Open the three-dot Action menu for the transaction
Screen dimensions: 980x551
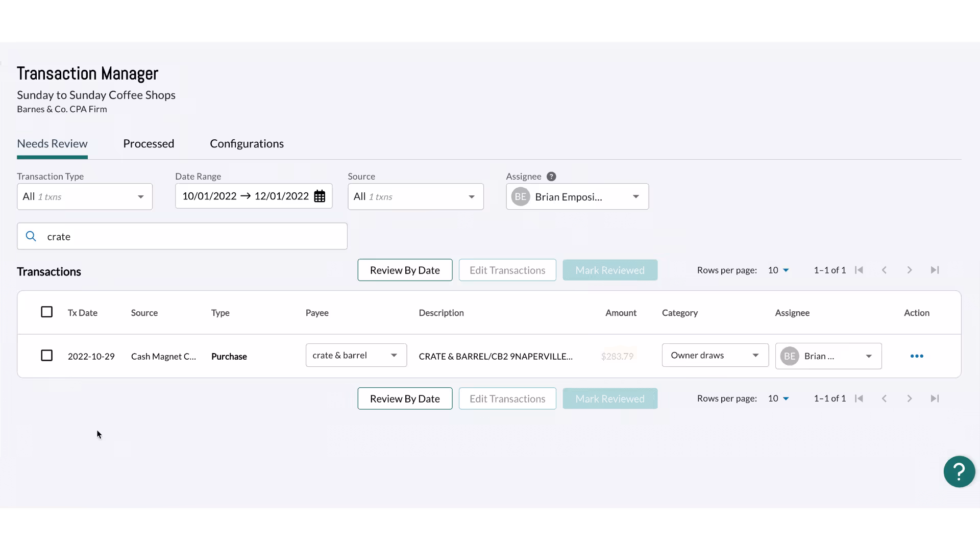point(917,356)
